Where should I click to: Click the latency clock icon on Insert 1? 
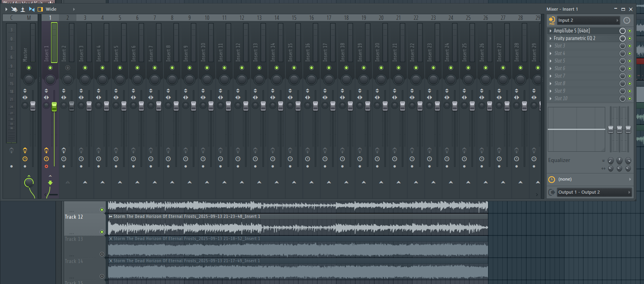(46, 159)
